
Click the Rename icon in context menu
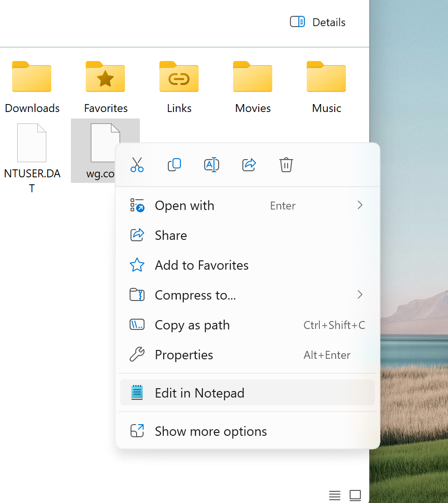(212, 165)
